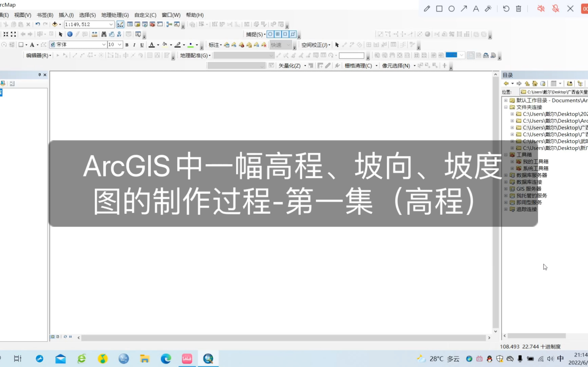Image resolution: width=588 pixels, height=367 pixels.
Task: Click the Undo arrow in standard toolbar
Action: point(38,24)
